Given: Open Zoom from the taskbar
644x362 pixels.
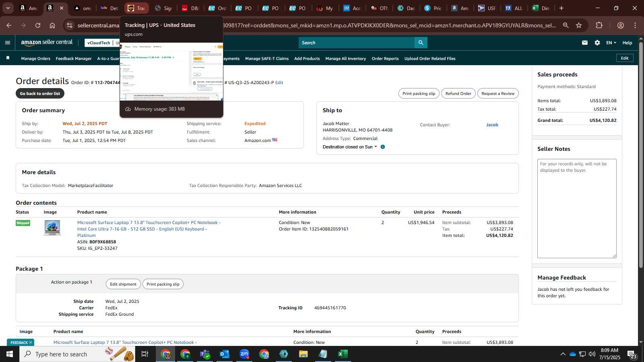Looking at the screenshot, I should point(244,354).
